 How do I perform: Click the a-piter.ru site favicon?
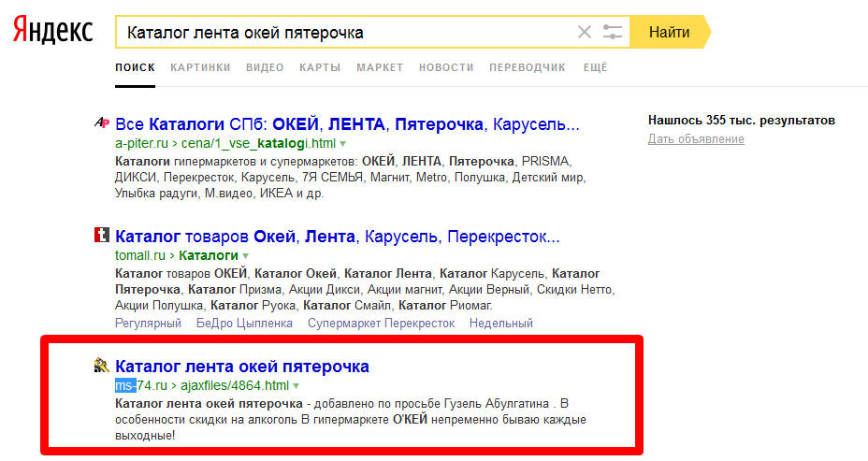tap(103, 124)
